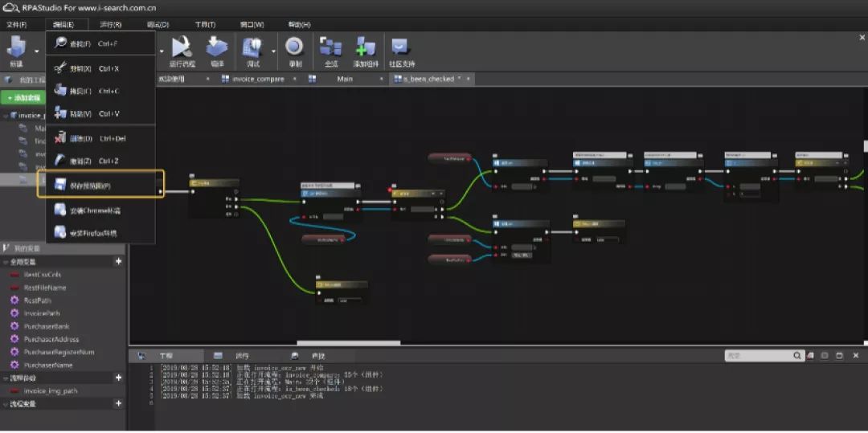Switch to the Main tab
This screenshot has height=433, width=868.
pos(345,79)
